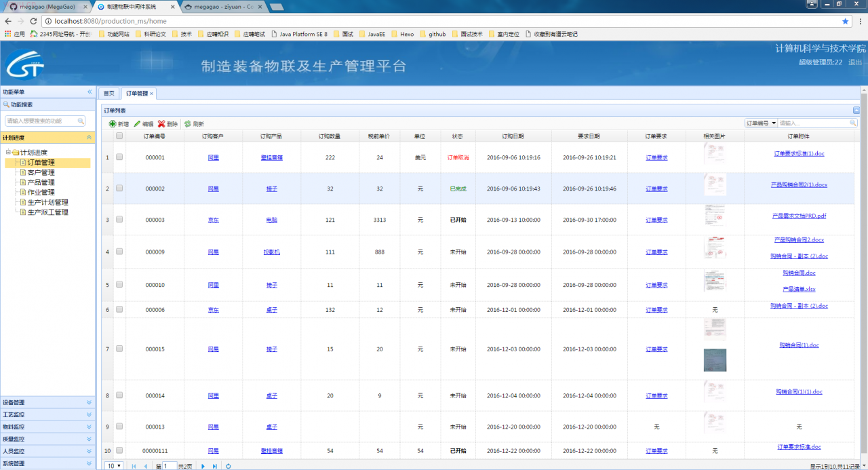Screen dimensions: 868x470
Task: Open the github bookmarks folder
Action: point(433,34)
